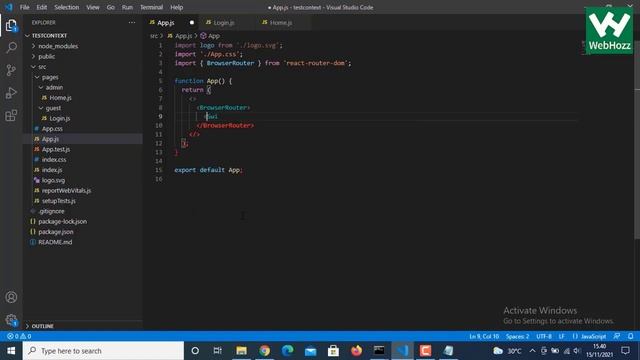Open Microsoft Store from the taskbar
640x360 pixels.
click(x=333, y=351)
